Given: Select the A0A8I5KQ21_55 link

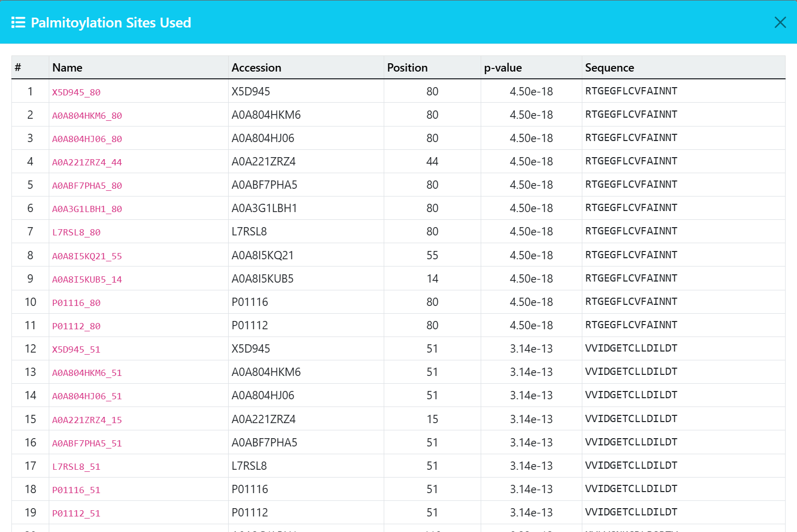Looking at the screenshot, I should coord(87,256).
